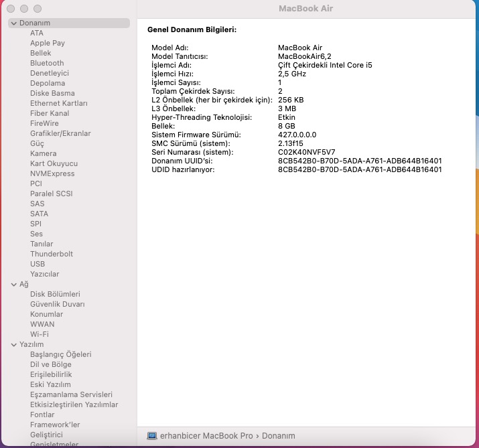
Task: Select Bluetooth in the sidebar
Action: pyautogui.click(x=47, y=63)
